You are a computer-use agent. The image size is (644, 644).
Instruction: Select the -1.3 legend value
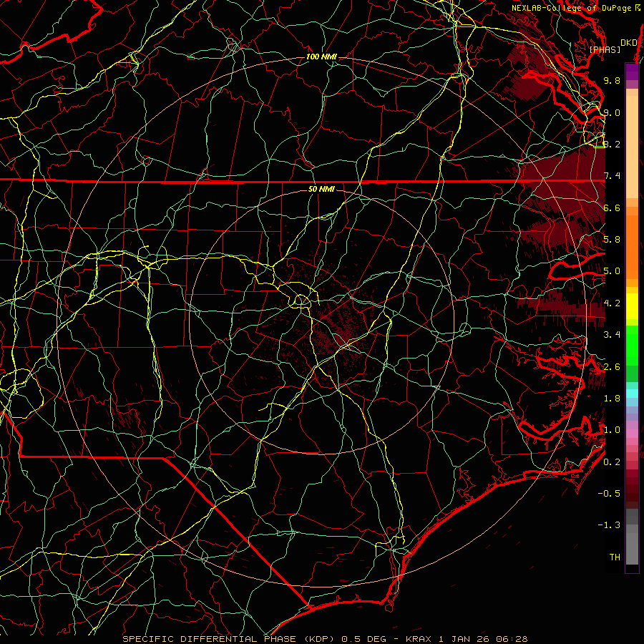pos(609,525)
